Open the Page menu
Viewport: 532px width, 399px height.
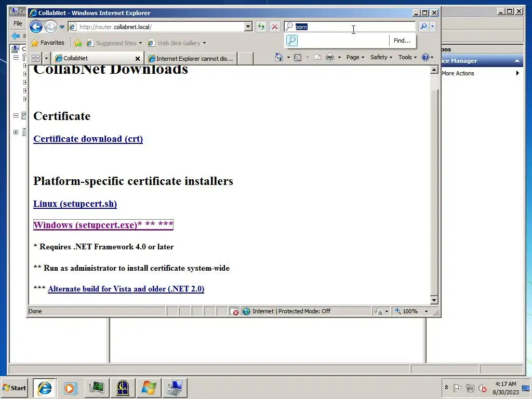(x=355, y=57)
